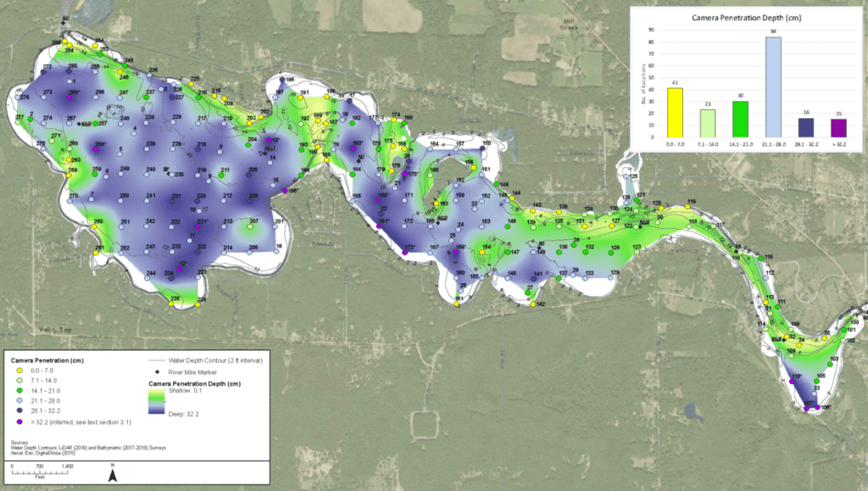Viewport: 868px width, 491px height.
Task: Click the Water Depth Contour line symbol
Action: pos(156,360)
